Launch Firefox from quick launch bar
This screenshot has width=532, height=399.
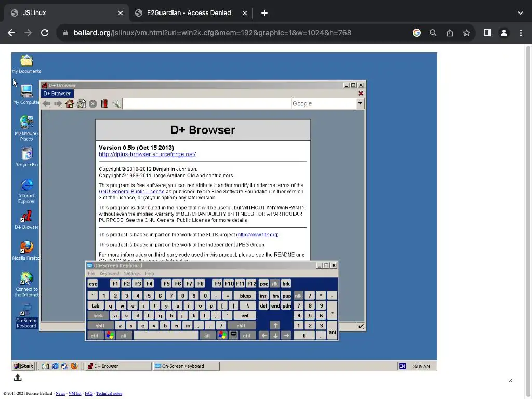(x=74, y=366)
